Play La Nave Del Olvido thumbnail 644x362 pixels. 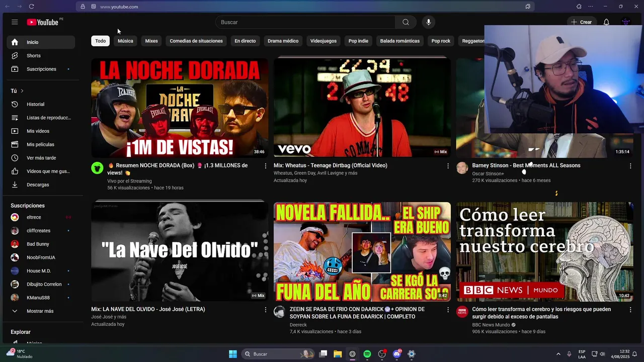180,251
